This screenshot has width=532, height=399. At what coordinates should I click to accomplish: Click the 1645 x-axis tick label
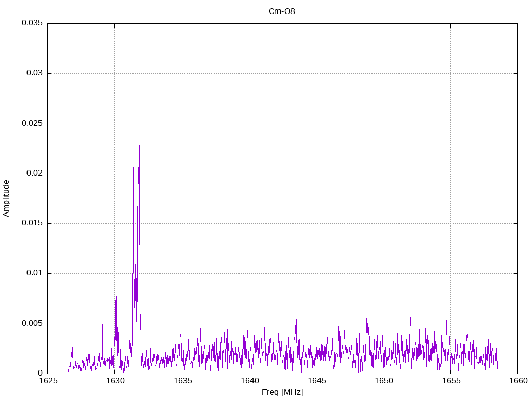coord(316,381)
